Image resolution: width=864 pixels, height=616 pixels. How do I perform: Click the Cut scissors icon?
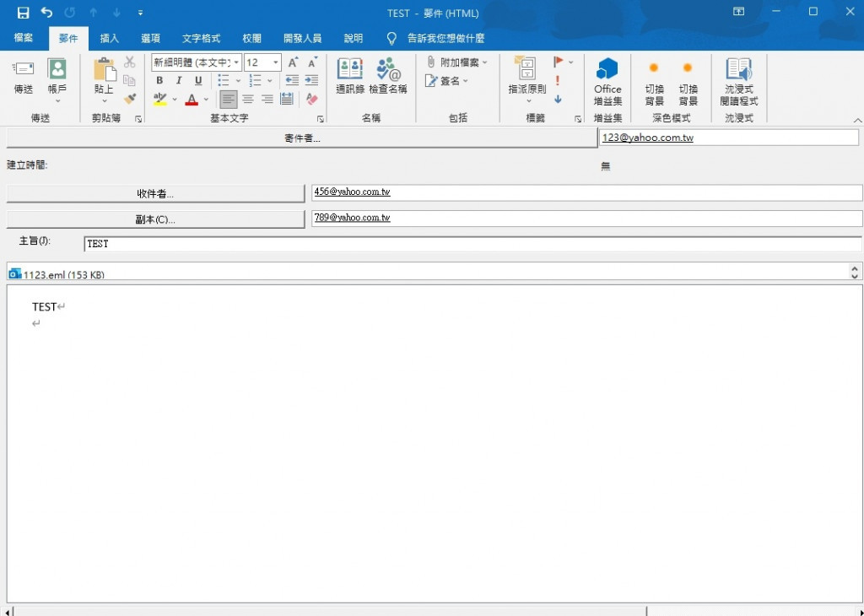click(129, 62)
